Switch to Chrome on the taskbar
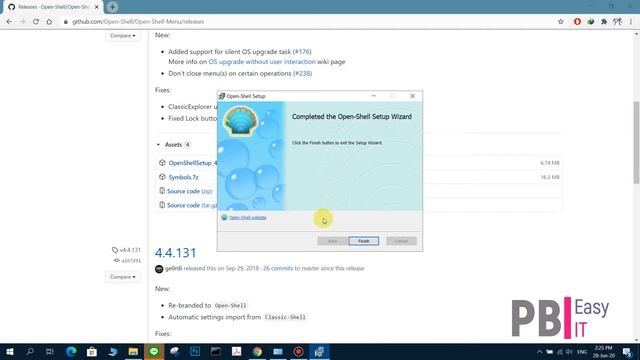The image size is (640, 360). (x=257, y=351)
